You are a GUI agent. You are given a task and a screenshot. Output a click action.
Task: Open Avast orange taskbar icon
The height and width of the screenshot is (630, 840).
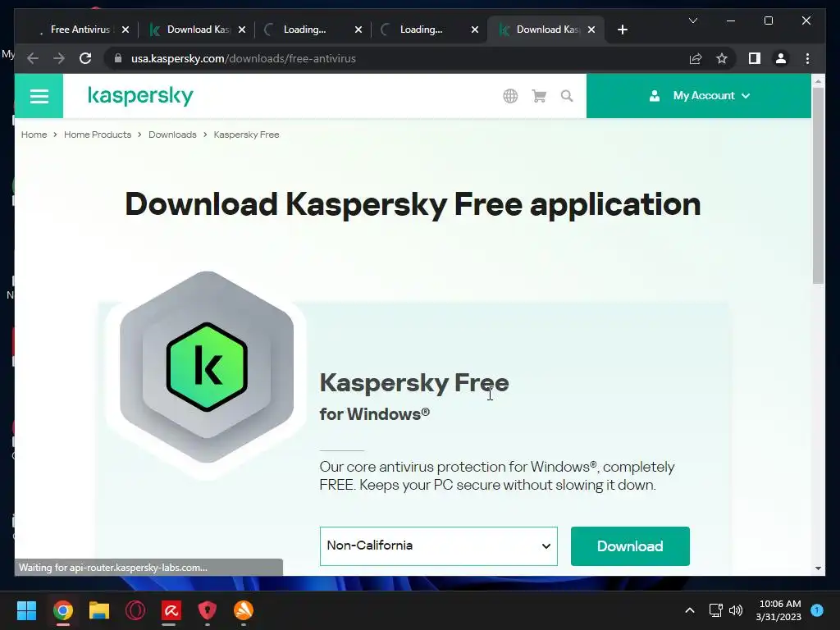244,610
